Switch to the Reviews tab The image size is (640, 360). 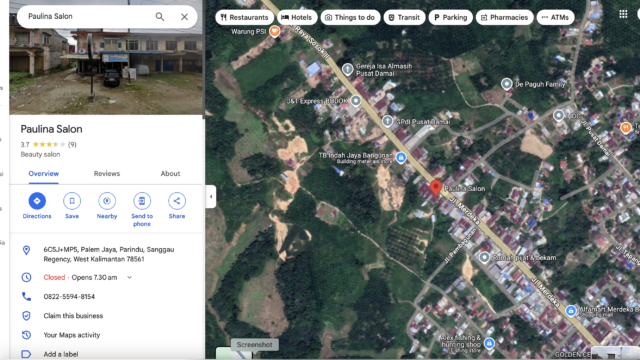coord(107,173)
